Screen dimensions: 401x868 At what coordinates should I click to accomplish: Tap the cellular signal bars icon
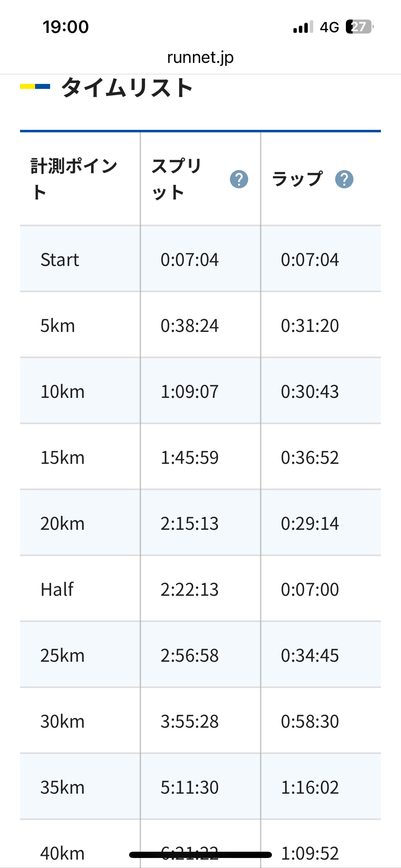303,27
